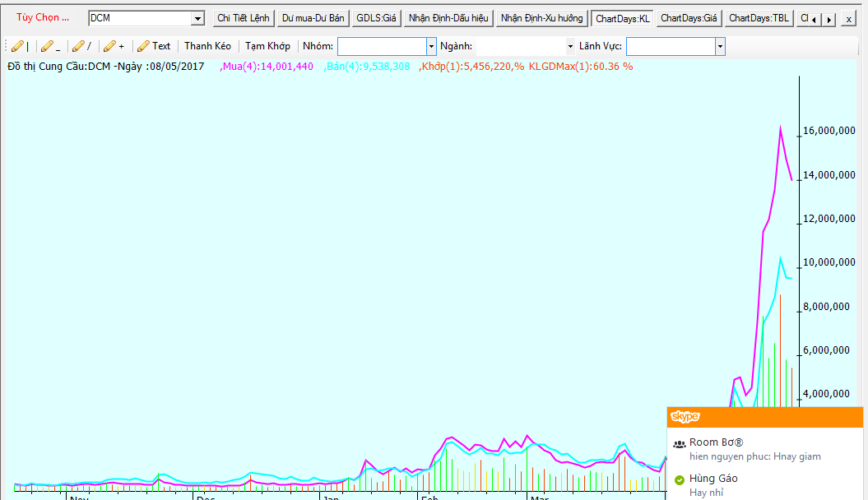Click the KLGDMax(1):60.36 % legend text
This screenshot has height=500, width=868.
581,67
